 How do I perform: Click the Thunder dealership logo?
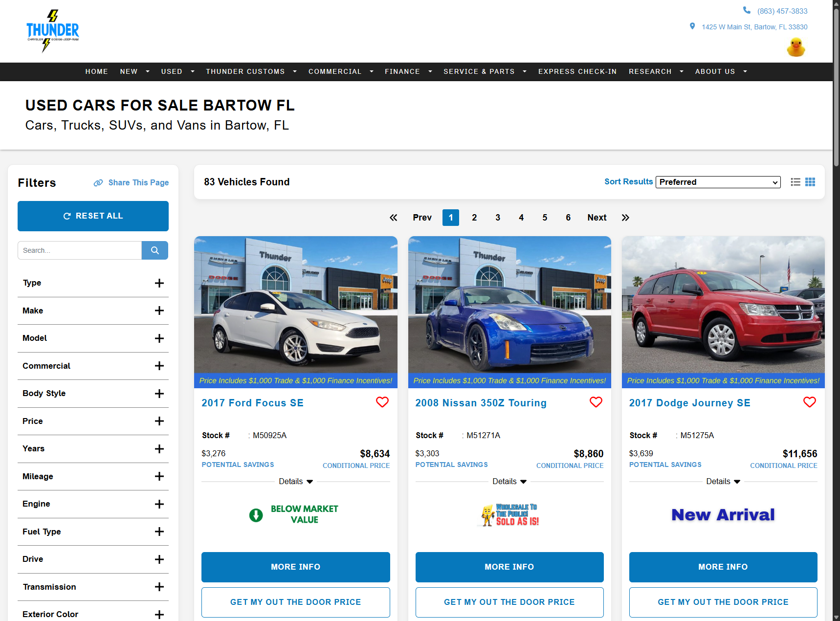point(52,31)
